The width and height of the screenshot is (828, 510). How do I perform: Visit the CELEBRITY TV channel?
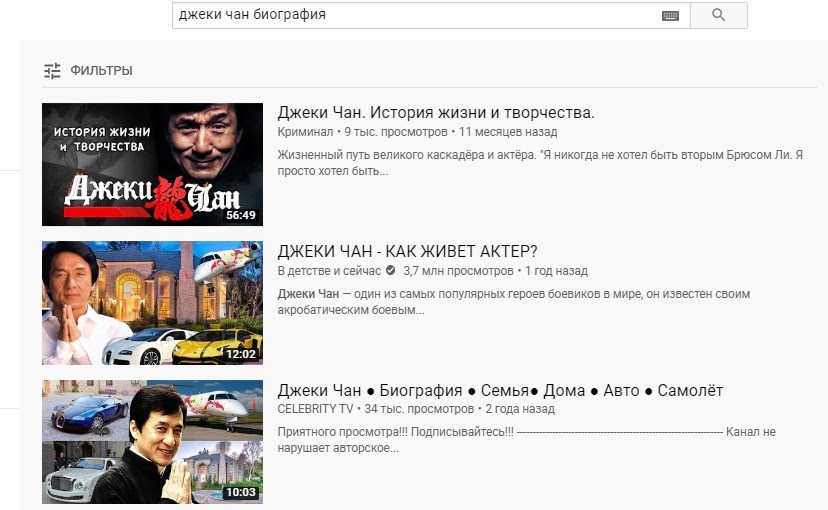point(315,410)
